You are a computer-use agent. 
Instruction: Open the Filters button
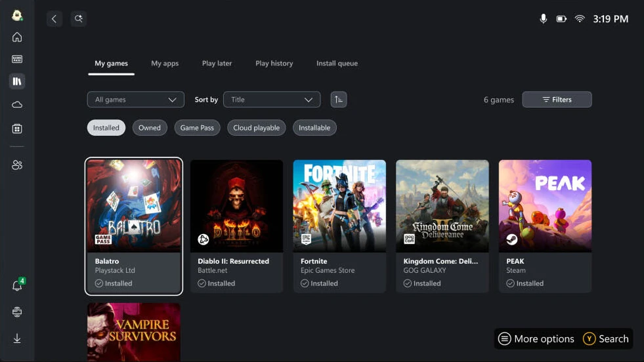pyautogui.click(x=557, y=100)
